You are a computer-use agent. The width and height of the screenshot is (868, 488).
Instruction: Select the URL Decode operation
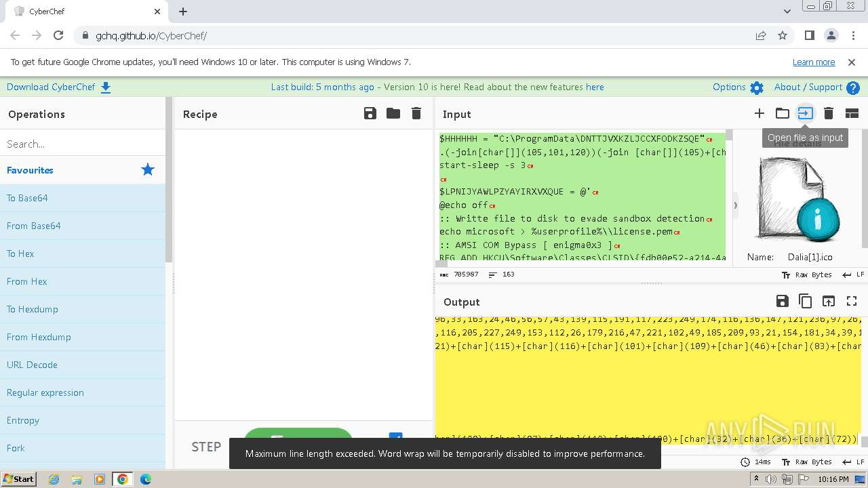(83, 365)
